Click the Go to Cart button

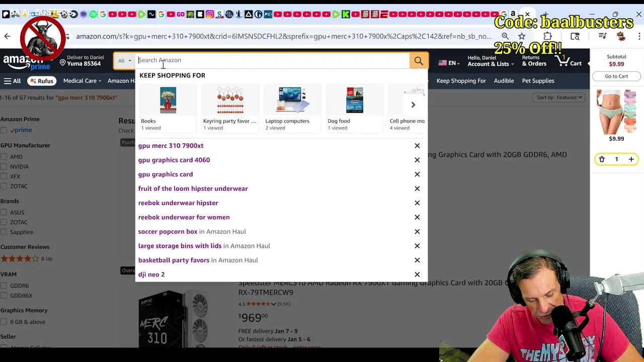click(616, 76)
